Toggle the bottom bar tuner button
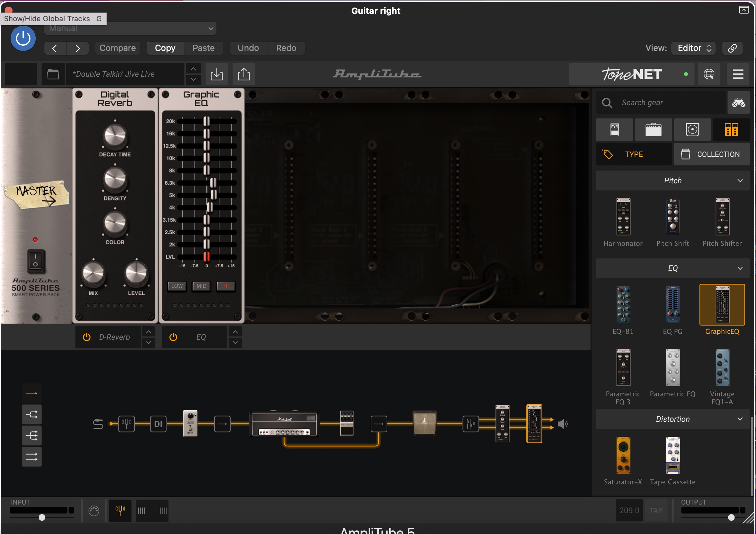Viewport: 756px width, 534px height. 120,511
